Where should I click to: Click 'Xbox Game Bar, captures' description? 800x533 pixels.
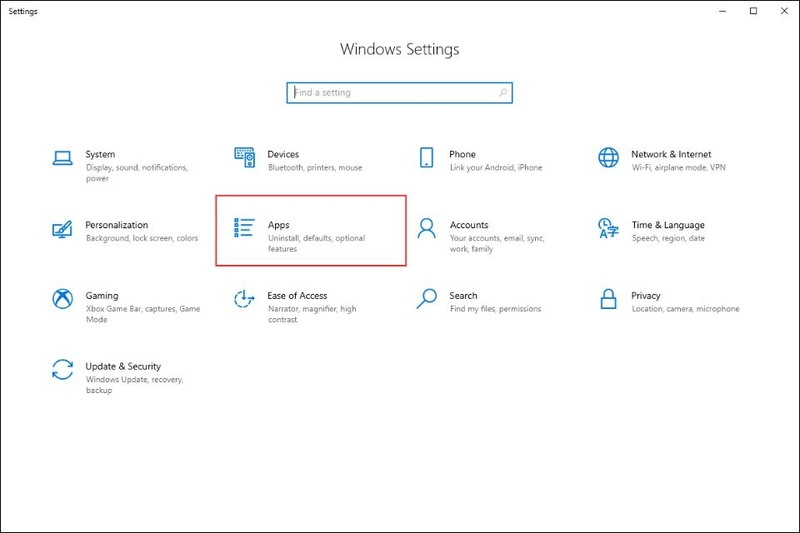(143, 314)
